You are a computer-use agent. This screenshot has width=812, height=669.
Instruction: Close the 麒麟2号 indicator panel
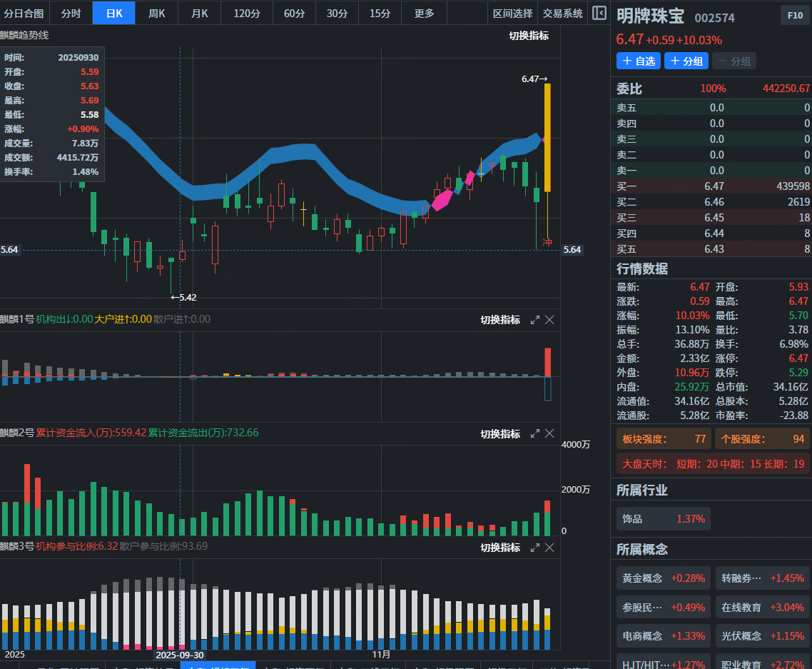549,433
